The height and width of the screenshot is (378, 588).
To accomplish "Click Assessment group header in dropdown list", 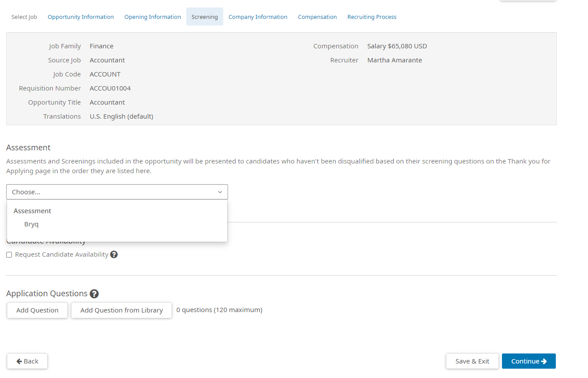I will coord(33,211).
